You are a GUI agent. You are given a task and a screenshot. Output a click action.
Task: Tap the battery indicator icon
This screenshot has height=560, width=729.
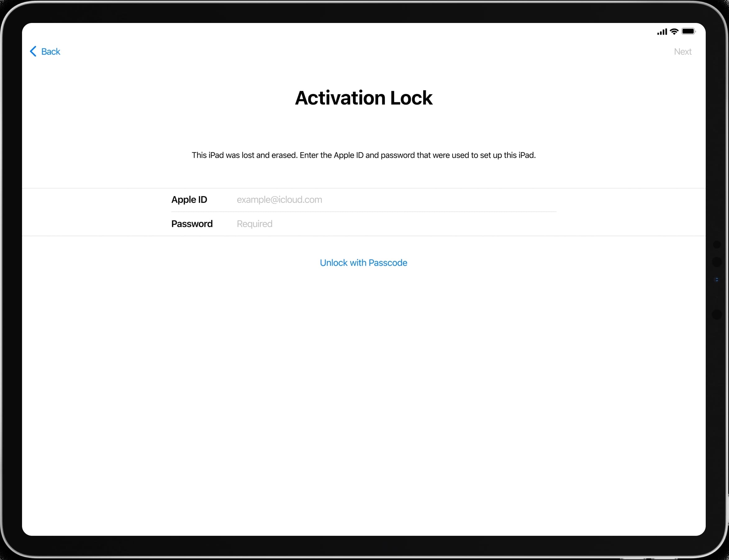coord(688,31)
